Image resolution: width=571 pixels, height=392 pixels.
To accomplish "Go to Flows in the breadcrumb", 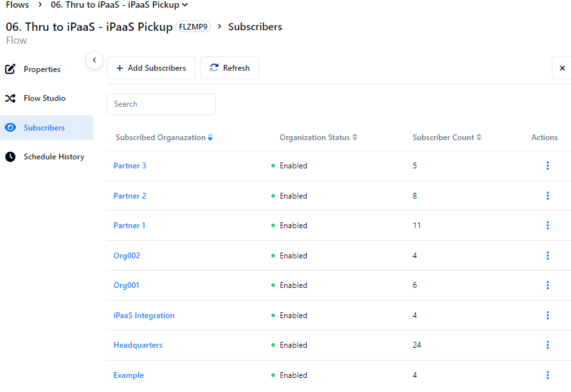I will 17,5.
